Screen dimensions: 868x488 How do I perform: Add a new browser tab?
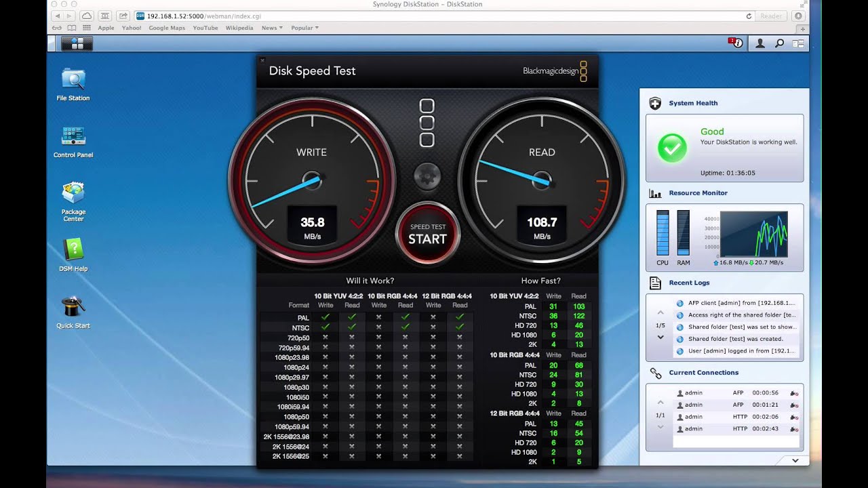pyautogui.click(x=803, y=28)
